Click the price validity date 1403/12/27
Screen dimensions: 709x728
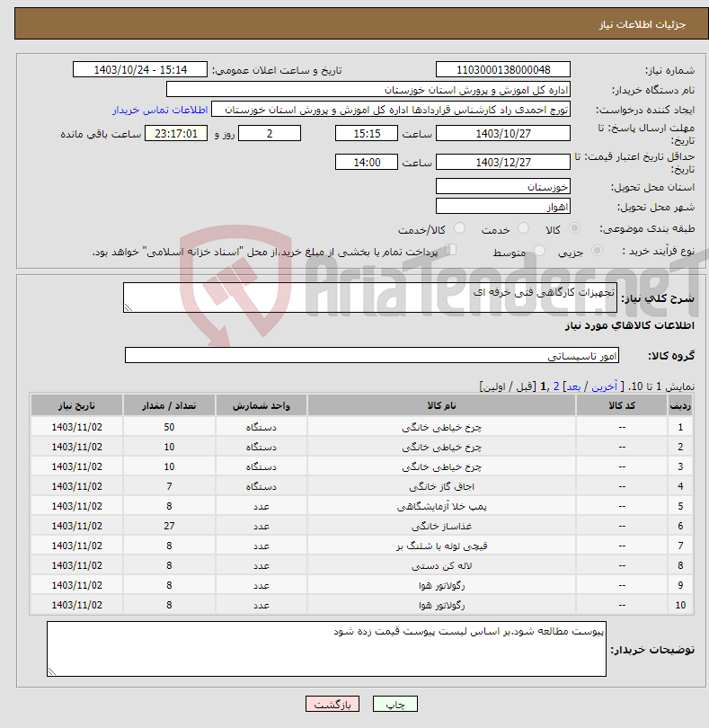pyautogui.click(x=503, y=162)
